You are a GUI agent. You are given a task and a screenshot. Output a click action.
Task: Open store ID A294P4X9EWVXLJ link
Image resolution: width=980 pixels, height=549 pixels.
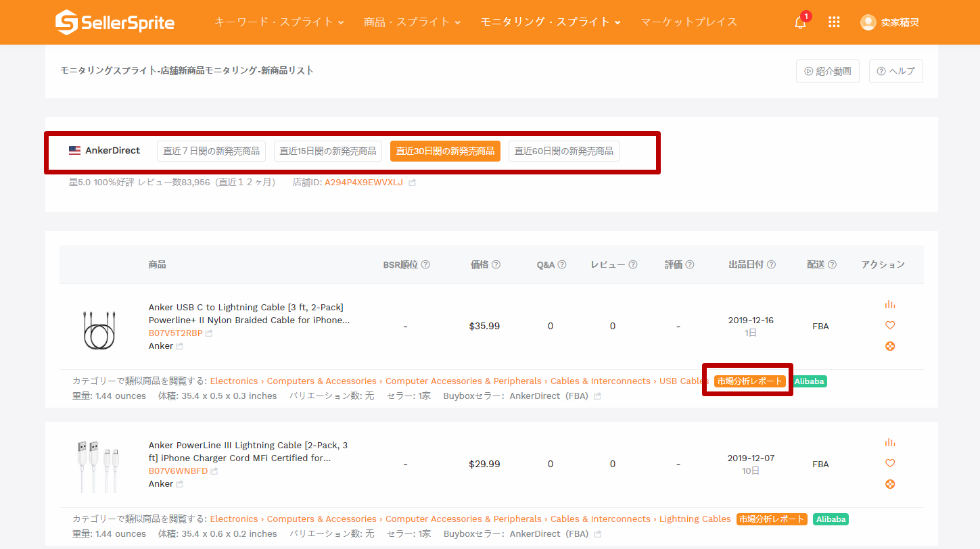[364, 183]
